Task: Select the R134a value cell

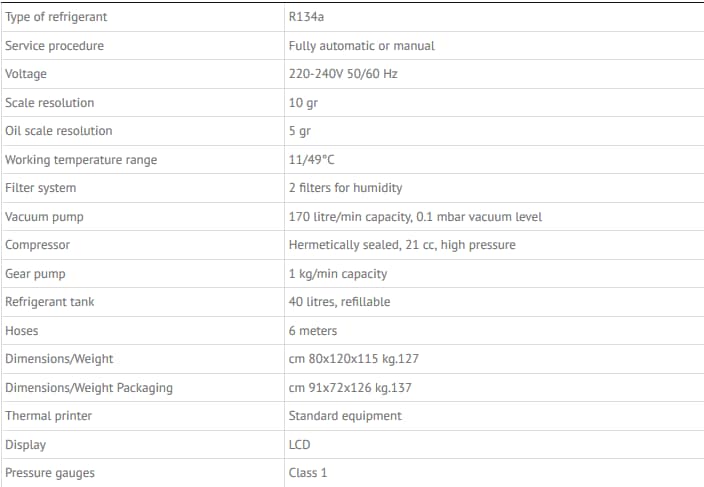Action: 306,17
